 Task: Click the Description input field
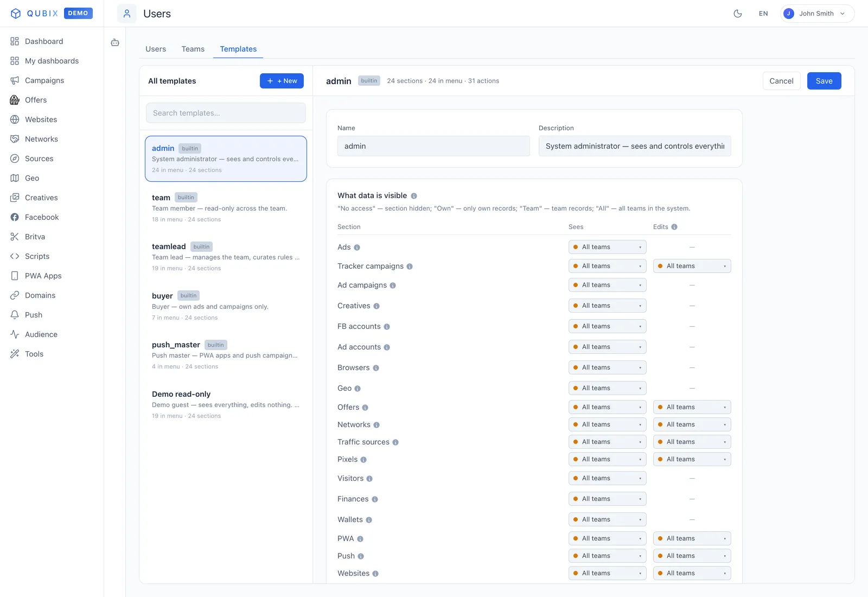tap(635, 146)
